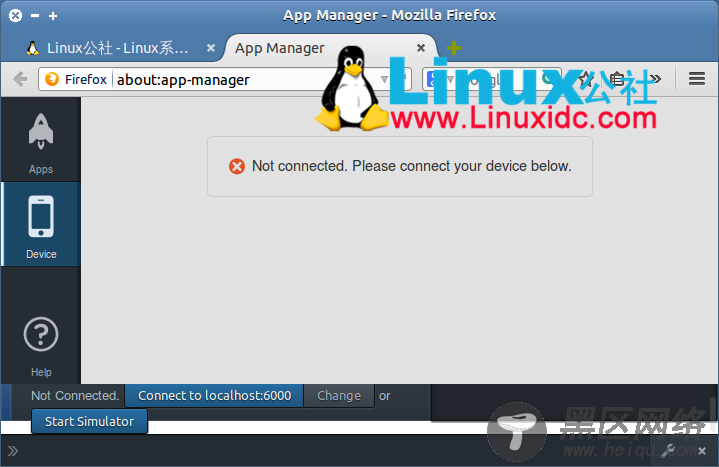Open the Apps rocket panel
719x467 pixels.
point(41,139)
